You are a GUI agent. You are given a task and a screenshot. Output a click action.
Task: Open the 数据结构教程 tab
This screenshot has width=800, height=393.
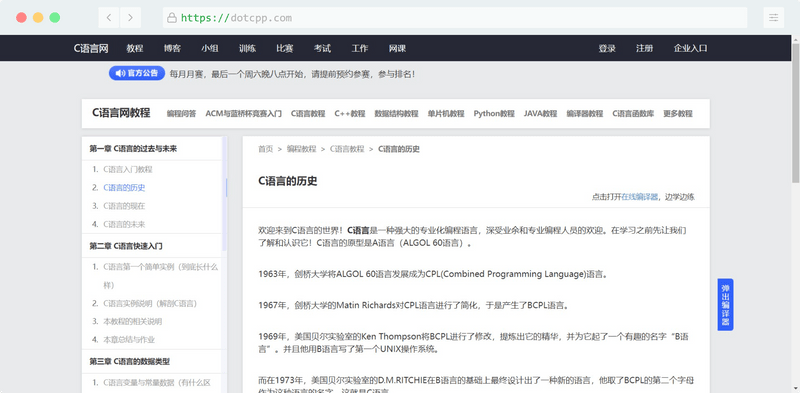pyautogui.click(x=396, y=114)
